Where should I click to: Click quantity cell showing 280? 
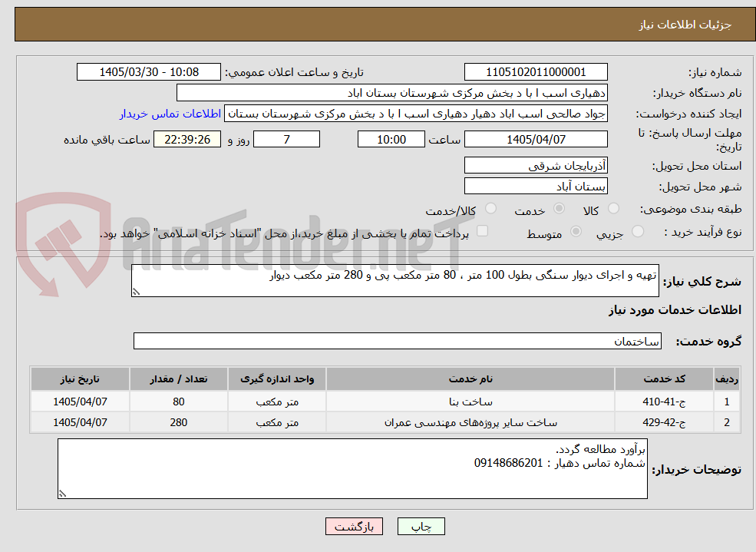tap(178, 422)
